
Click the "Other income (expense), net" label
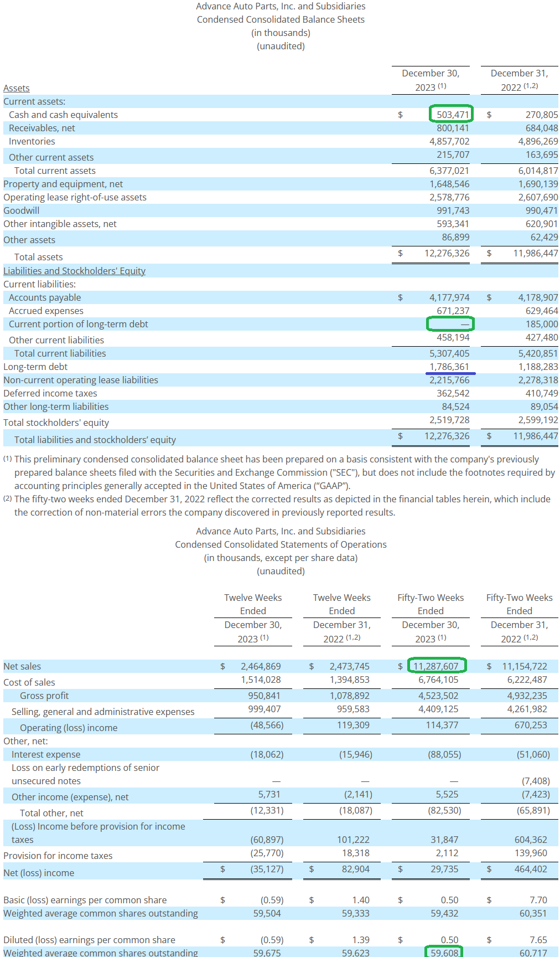pos(70,797)
